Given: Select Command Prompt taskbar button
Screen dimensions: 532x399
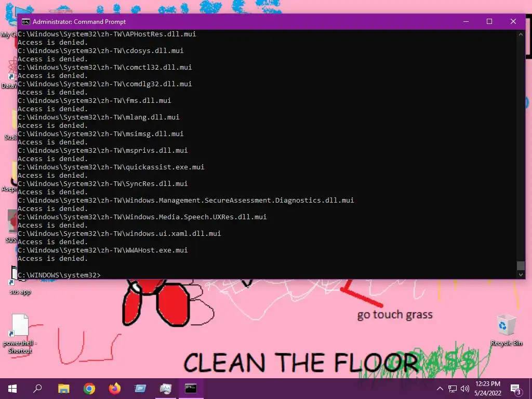Looking at the screenshot, I should click(191, 389).
